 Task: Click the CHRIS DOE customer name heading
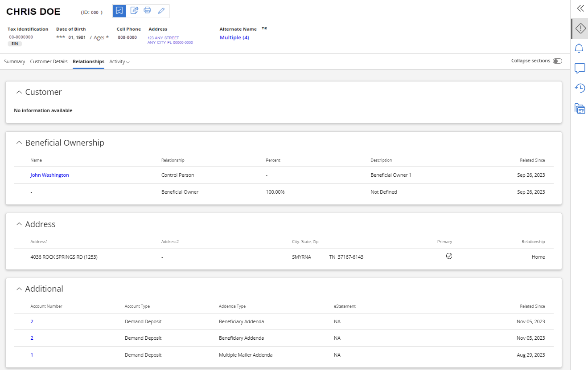click(33, 12)
